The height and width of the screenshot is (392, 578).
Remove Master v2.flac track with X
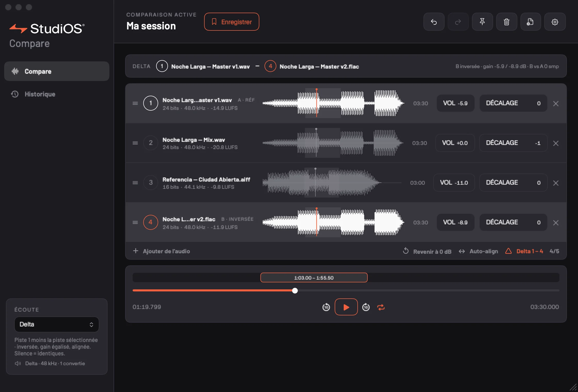[x=556, y=223]
